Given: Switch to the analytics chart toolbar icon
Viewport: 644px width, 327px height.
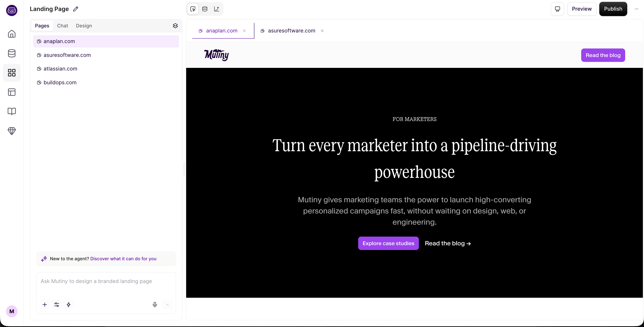Looking at the screenshot, I should [x=217, y=9].
